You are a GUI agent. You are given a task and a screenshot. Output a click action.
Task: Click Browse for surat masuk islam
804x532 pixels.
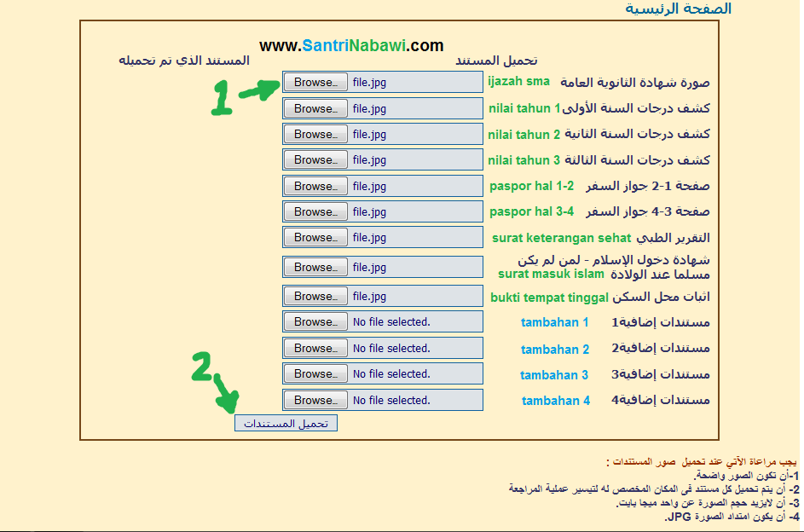(315, 267)
